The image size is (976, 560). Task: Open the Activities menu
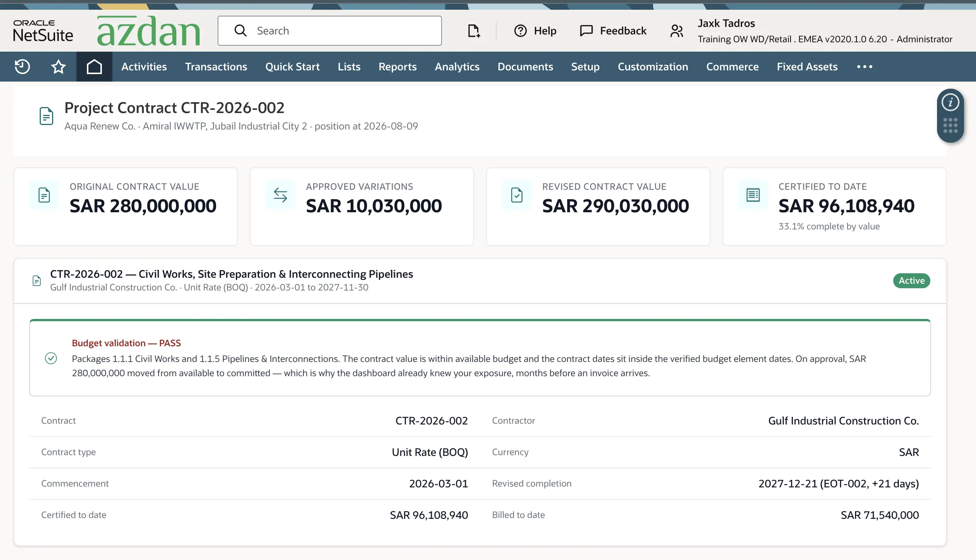point(144,67)
